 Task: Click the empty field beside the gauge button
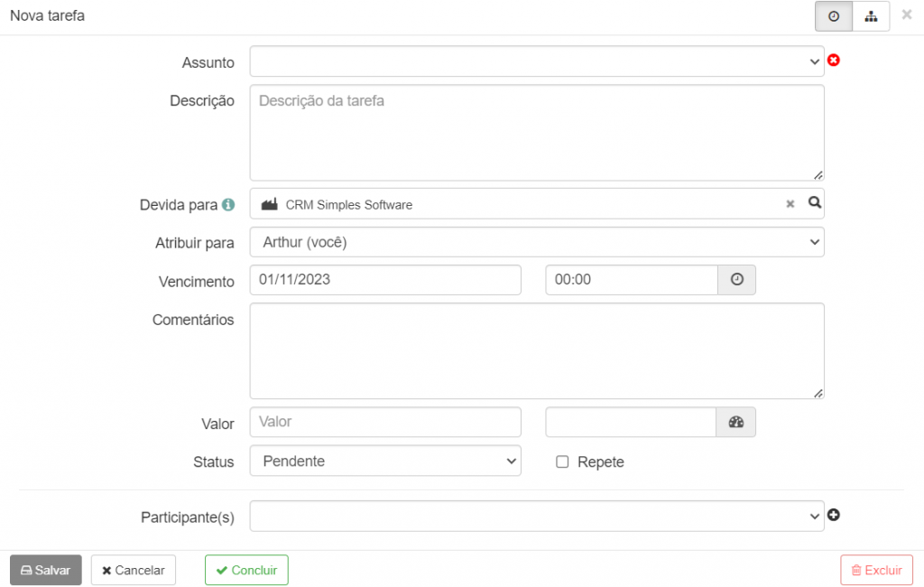(631, 422)
